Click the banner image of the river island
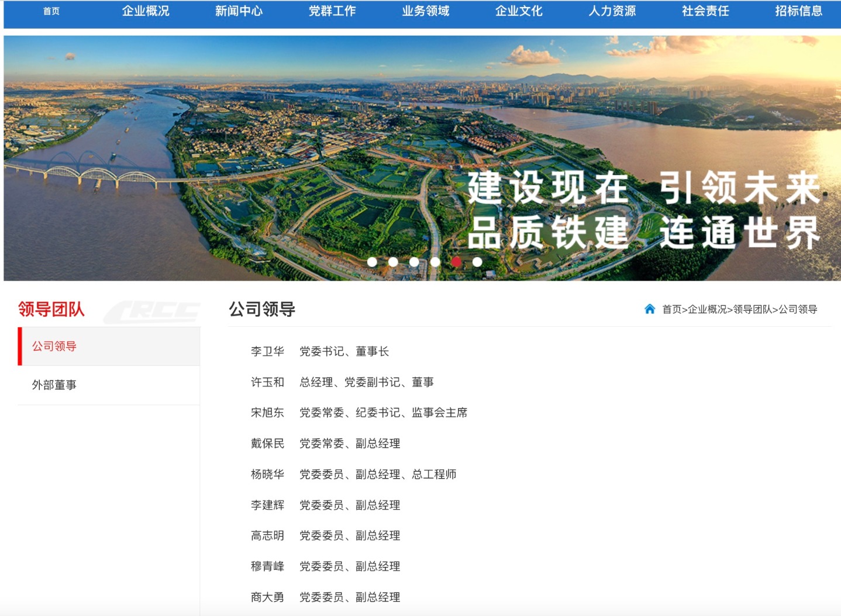Image resolution: width=841 pixels, height=616 pixels. pyautogui.click(x=422, y=158)
